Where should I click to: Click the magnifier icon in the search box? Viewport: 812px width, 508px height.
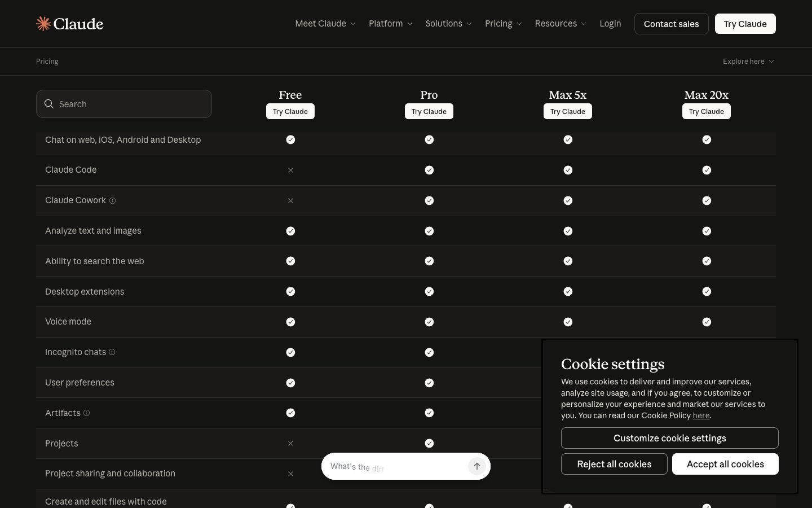[x=49, y=104]
